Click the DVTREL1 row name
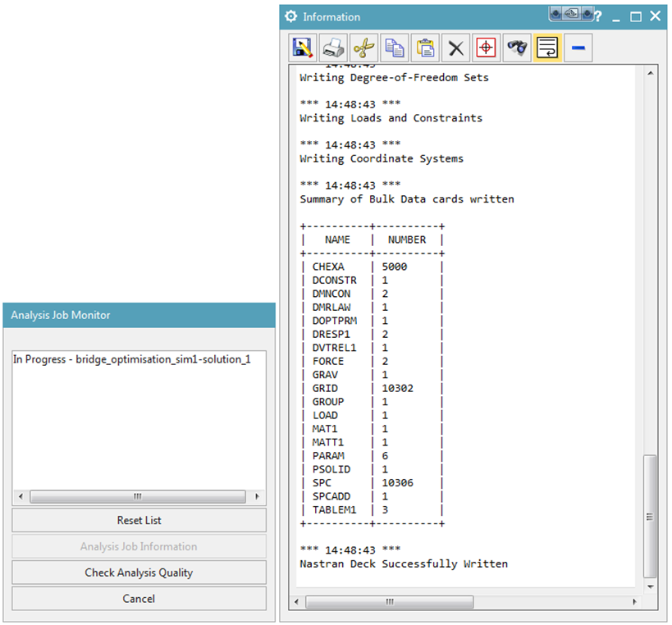The height and width of the screenshot is (625, 672). (x=334, y=348)
